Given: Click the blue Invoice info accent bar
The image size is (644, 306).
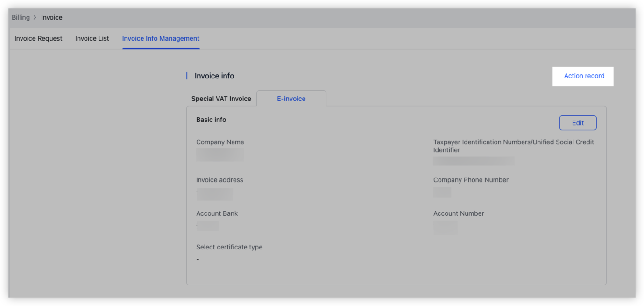Looking at the screenshot, I should pos(186,76).
